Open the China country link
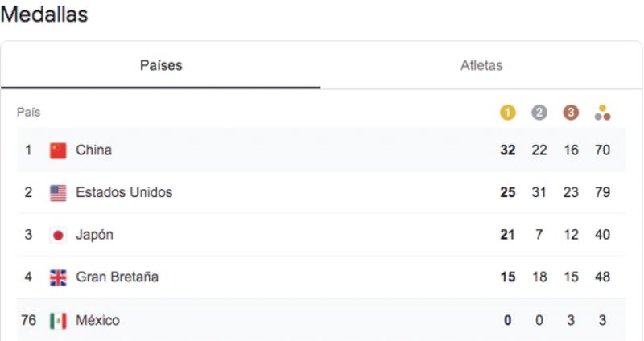 94,150
